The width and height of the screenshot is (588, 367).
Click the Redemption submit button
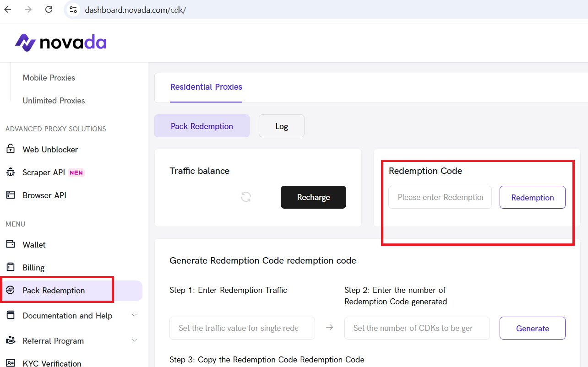point(532,198)
